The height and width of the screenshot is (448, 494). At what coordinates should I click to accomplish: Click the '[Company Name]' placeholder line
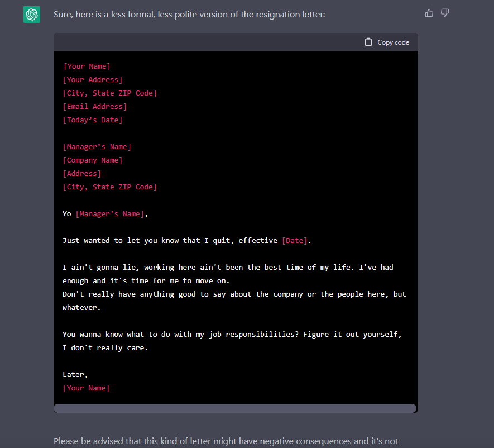(93, 160)
